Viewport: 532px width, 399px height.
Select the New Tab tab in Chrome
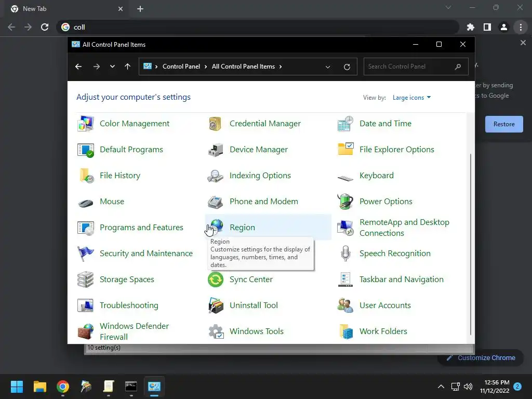[x=66, y=9]
